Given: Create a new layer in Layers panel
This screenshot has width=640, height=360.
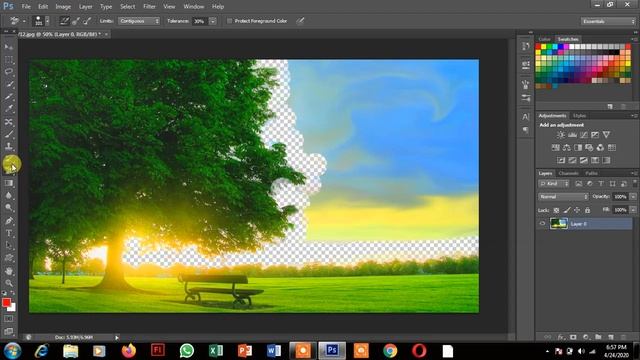Looking at the screenshot, I should pos(611,337).
